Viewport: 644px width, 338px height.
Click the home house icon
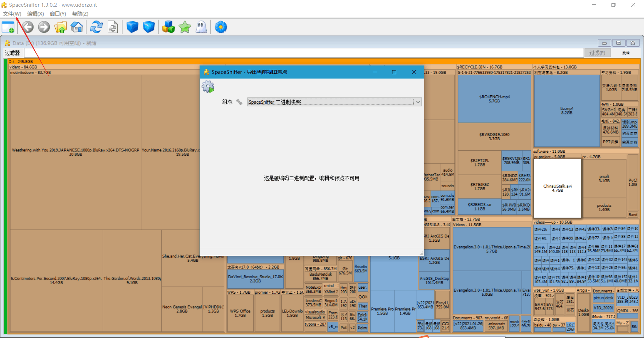[x=77, y=27]
